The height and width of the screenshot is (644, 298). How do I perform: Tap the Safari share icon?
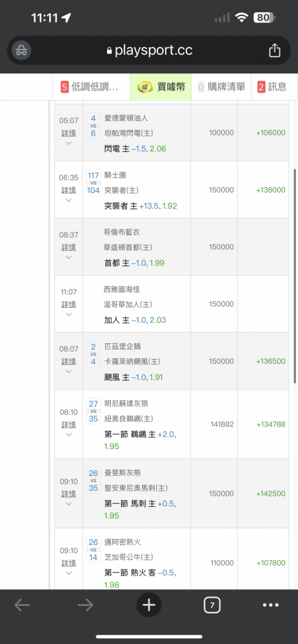275,50
